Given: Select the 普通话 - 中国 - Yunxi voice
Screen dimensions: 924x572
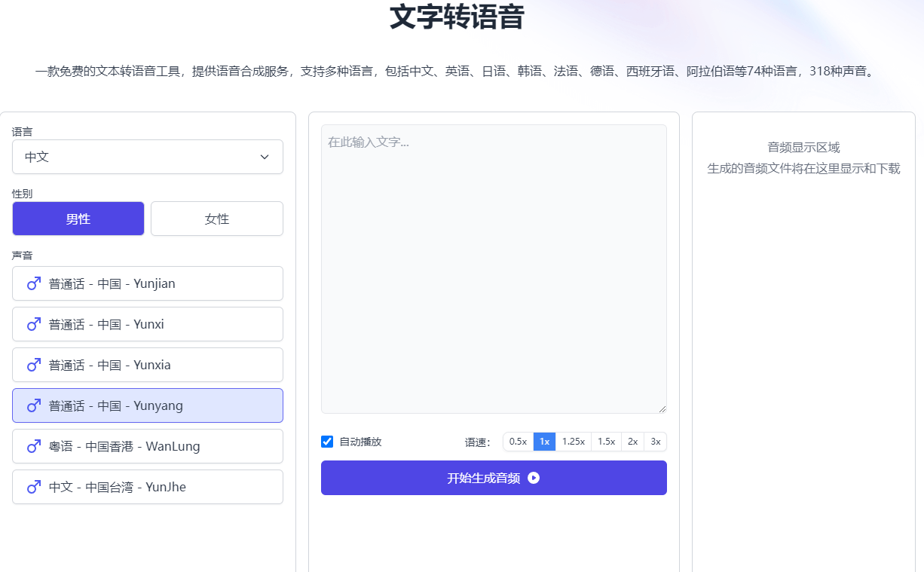Looking at the screenshot, I should click(148, 324).
